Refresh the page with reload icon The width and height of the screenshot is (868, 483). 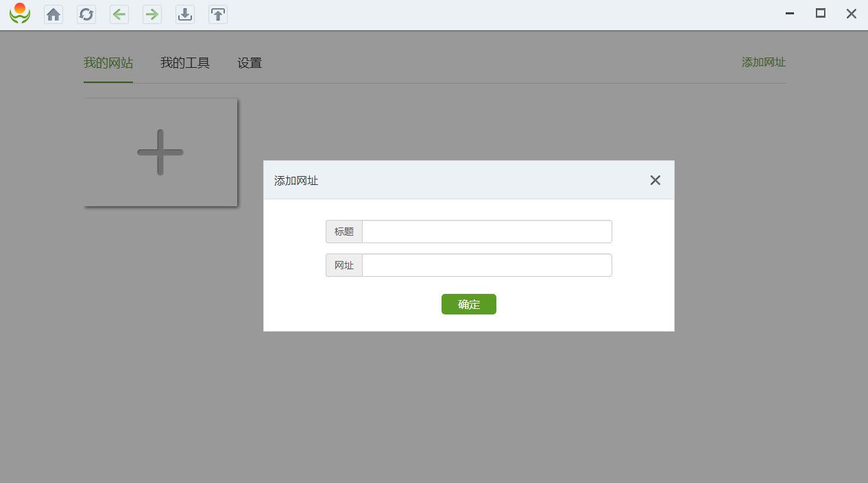86,14
